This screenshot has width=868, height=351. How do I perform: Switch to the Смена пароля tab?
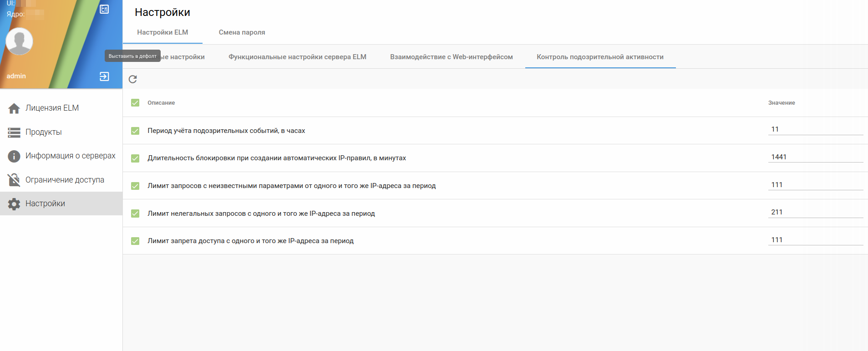point(242,32)
